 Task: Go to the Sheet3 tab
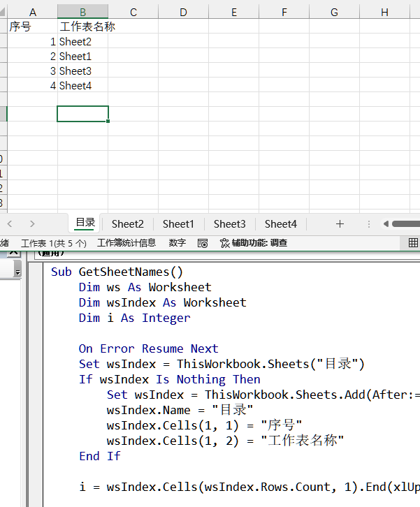coord(229,224)
